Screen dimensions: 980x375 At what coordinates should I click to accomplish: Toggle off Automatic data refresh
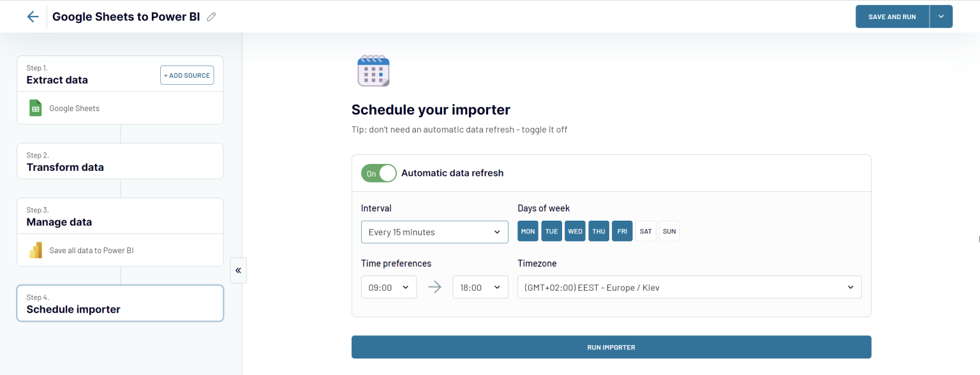point(378,173)
